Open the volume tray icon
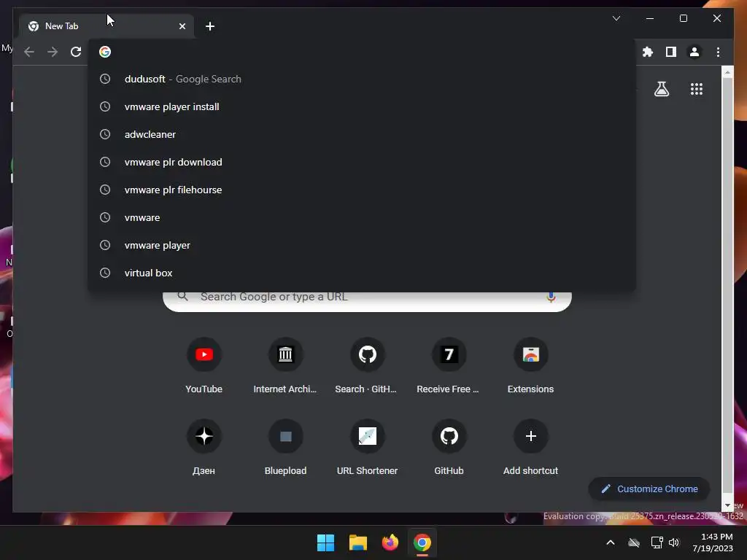 point(674,542)
